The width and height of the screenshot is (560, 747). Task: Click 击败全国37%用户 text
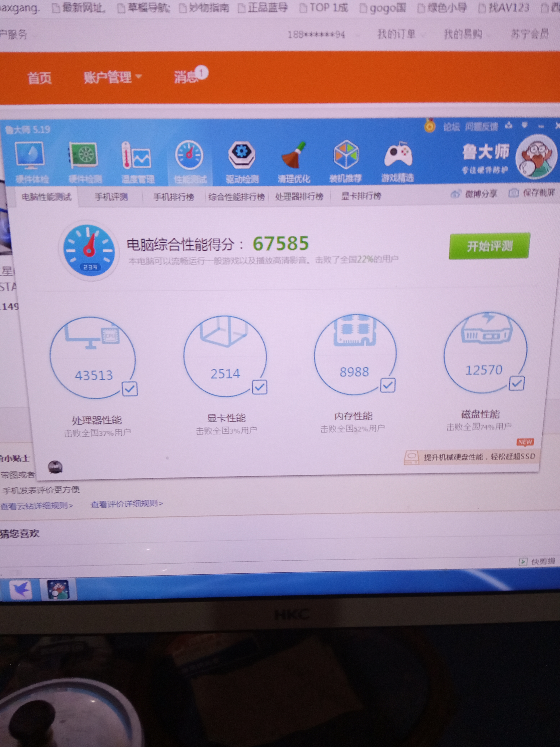[x=98, y=433]
